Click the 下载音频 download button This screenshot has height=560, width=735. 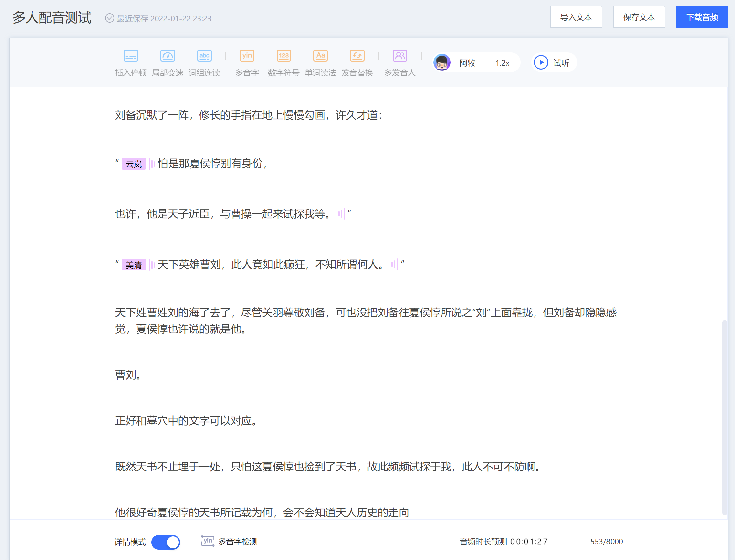point(702,17)
